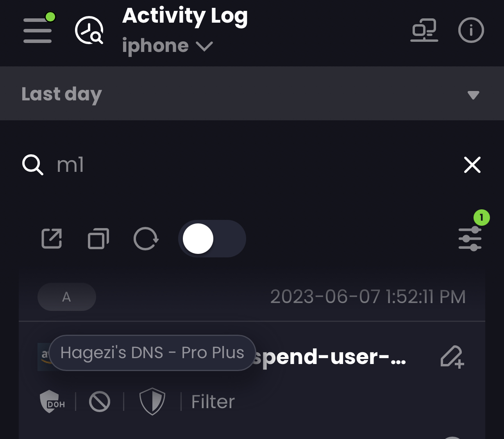Refresh the activity log

click(x=146, y=239)
